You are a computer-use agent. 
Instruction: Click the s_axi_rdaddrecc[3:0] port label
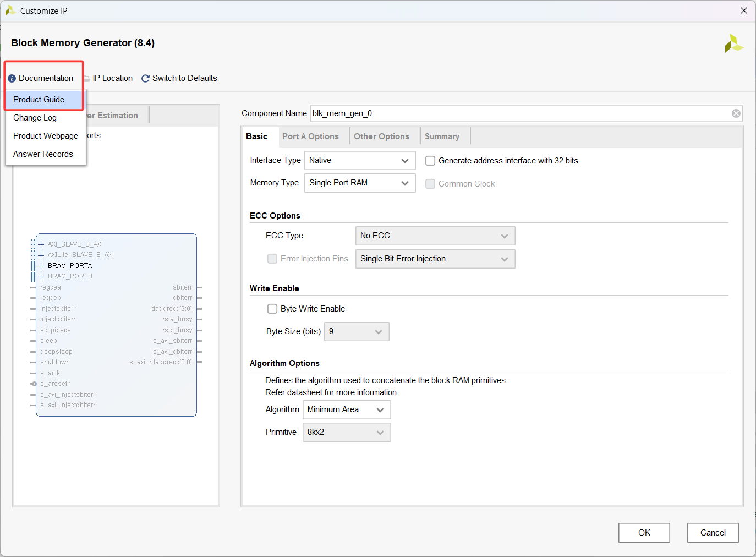point(161,362)
